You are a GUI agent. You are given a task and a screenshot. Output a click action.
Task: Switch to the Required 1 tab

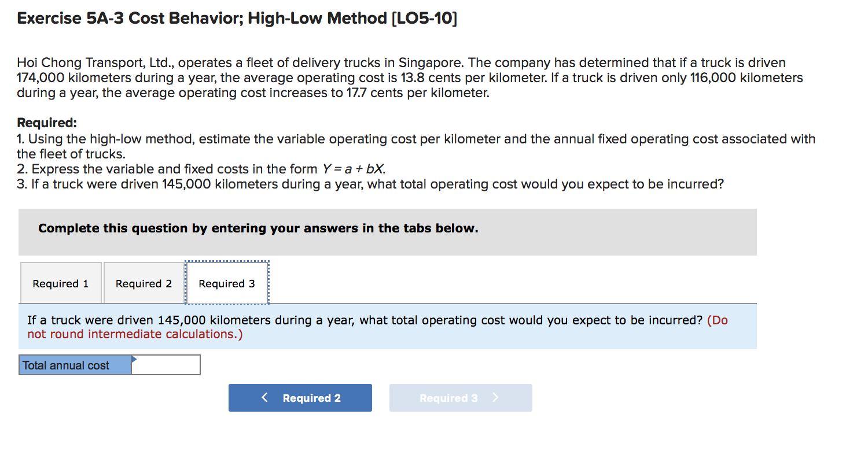pos(60,283)
